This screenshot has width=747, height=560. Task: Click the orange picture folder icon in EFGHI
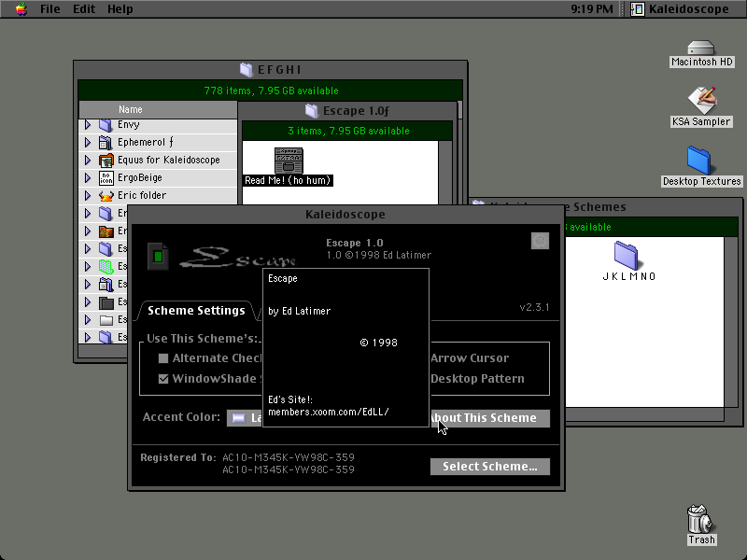[x=106, y=231]
